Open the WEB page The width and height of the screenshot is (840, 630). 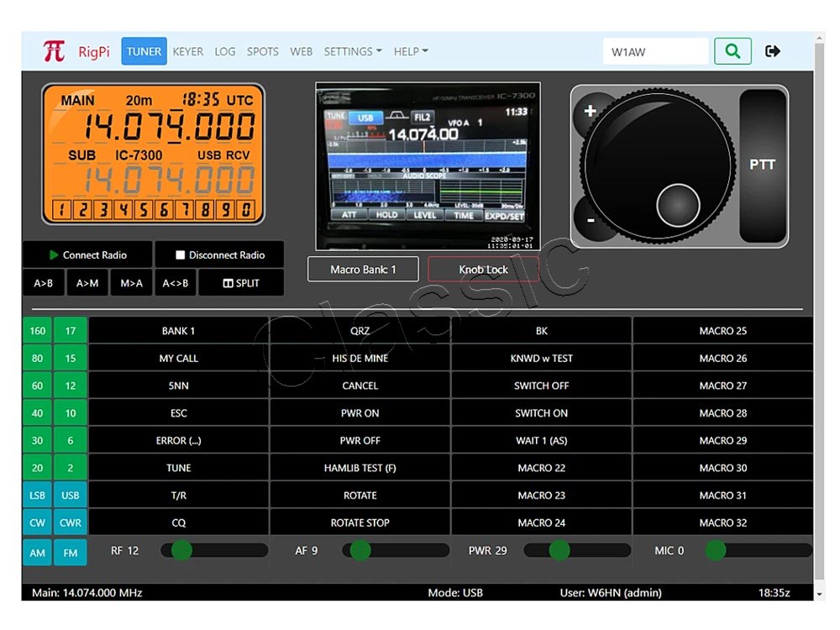click(x=301, y=51)
